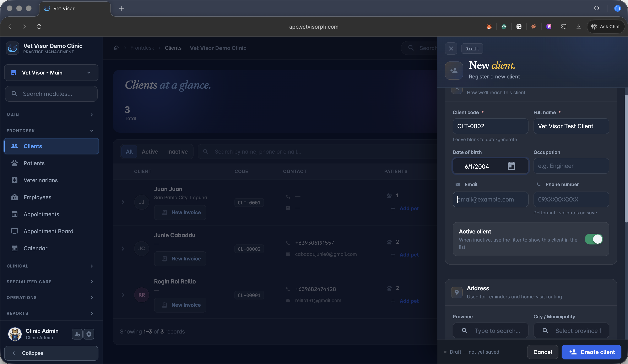Click the orange starburst extension icon

pyautogui.click(x=534, y=26)
